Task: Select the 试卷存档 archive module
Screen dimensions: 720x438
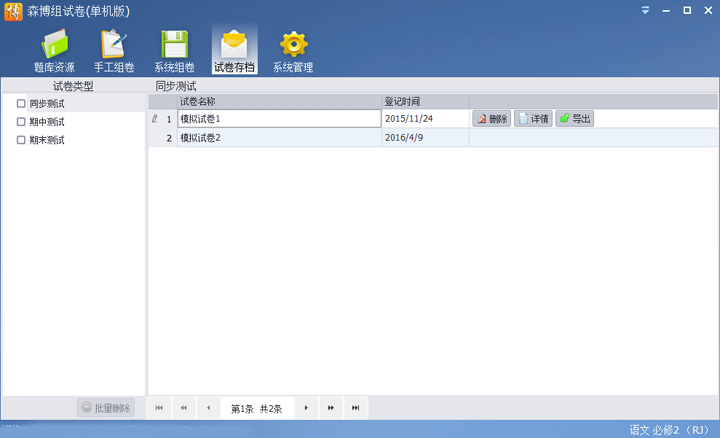Action: point(234,52)
